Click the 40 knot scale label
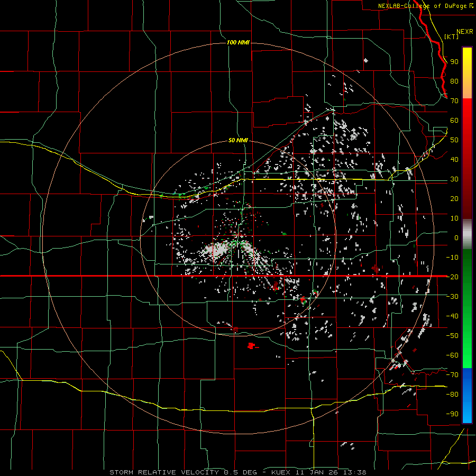The height and width of the screenshot is (476, 476). (454, 160)
